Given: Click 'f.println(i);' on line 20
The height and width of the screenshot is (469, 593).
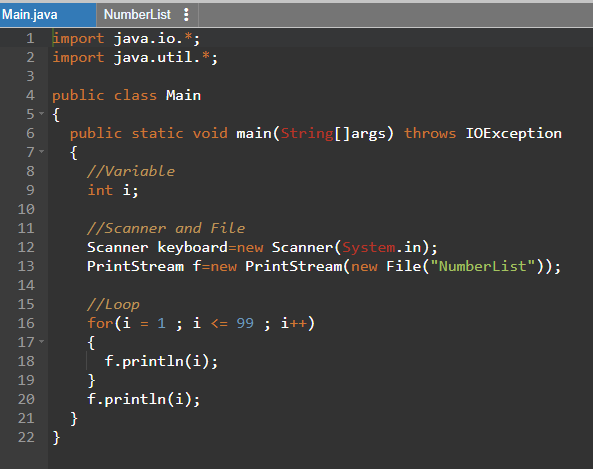Looking at the screenshot, I should pyautogui.click(x=144, y=399).
